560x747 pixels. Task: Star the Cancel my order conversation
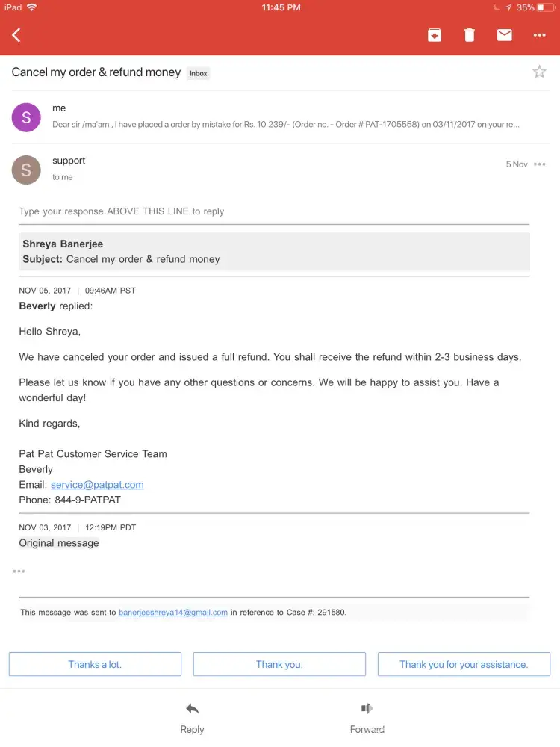coord(539,72)
